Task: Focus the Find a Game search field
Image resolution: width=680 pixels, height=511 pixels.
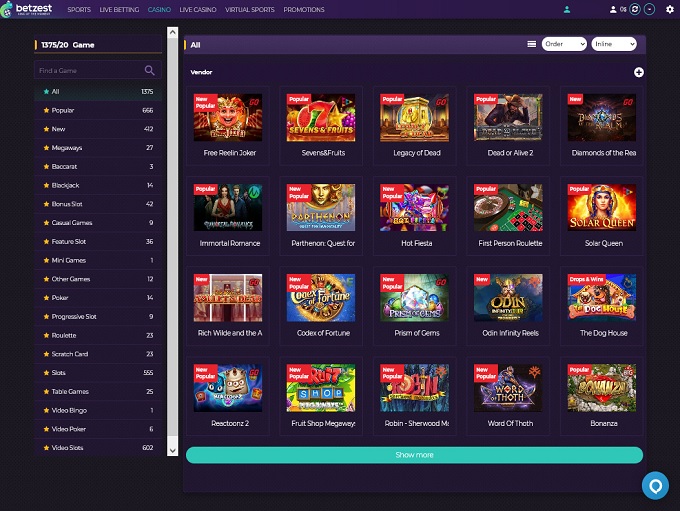Action: (x=98, y=70)
